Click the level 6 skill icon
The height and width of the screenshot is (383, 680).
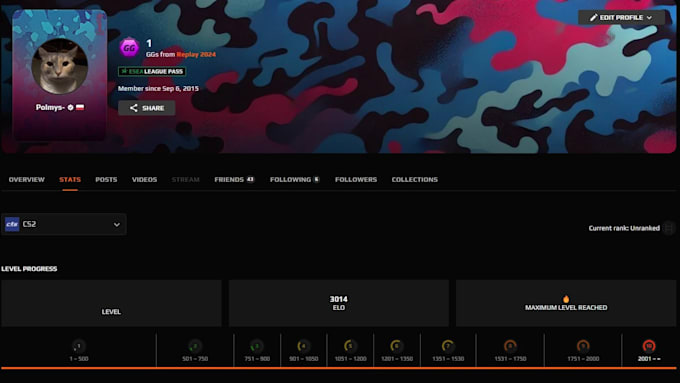396,346
